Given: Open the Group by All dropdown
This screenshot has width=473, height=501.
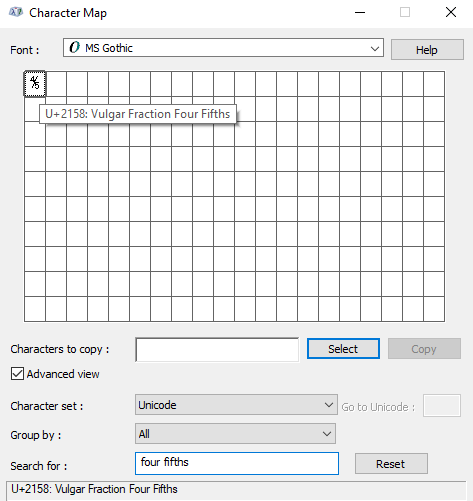Looking at the screenshot, I should (235, 434).
